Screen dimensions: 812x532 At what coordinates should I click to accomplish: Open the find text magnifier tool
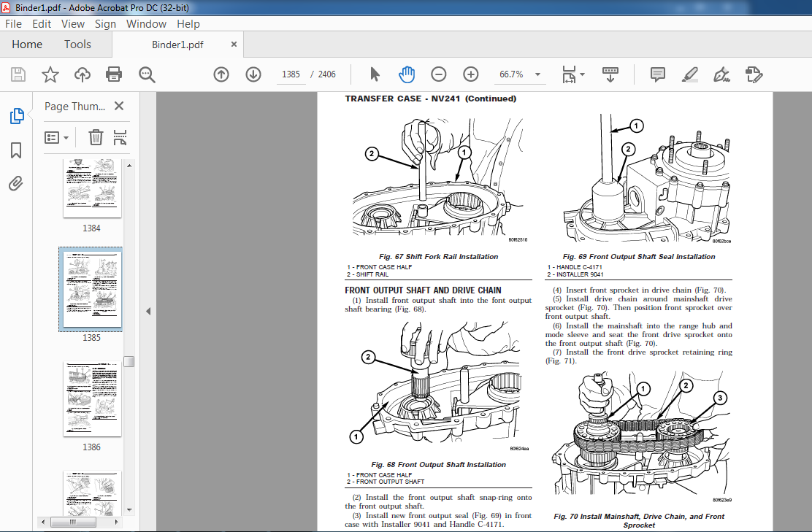click(147, 74)
